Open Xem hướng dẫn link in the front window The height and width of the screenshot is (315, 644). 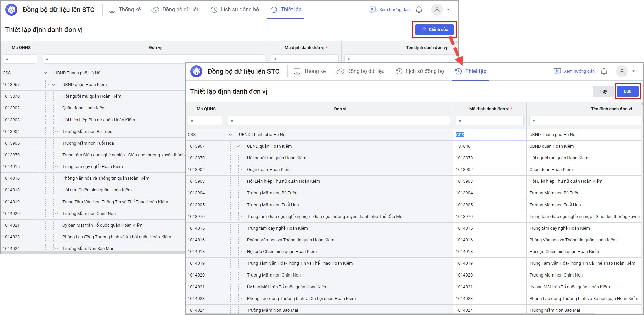pos(574,71)
